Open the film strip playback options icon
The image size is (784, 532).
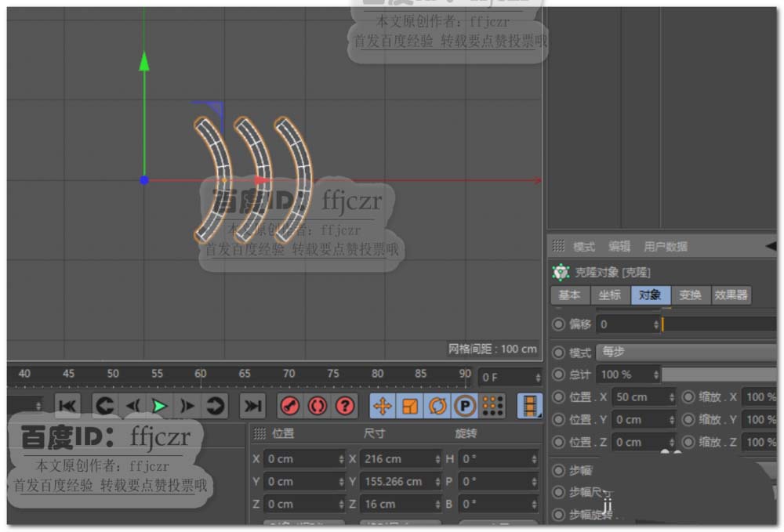click(x=530, y=406)
